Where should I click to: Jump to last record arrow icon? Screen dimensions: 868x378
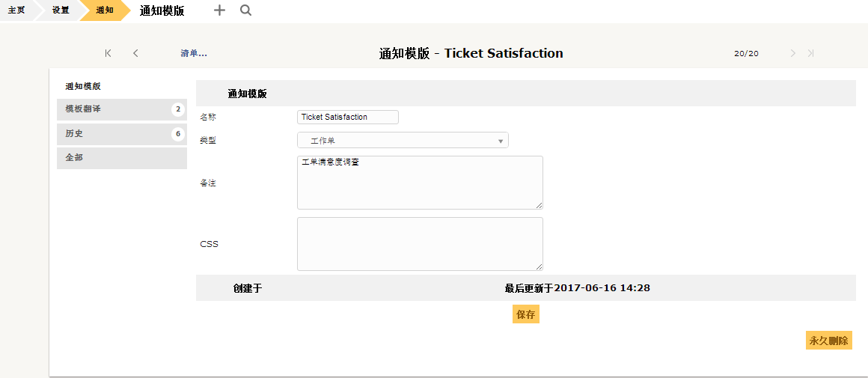811,53
